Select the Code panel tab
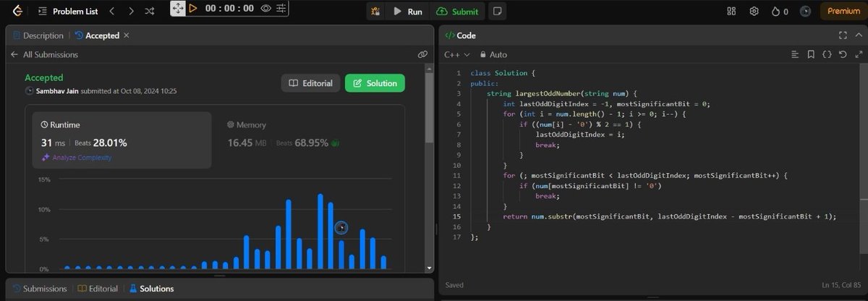 460,35
